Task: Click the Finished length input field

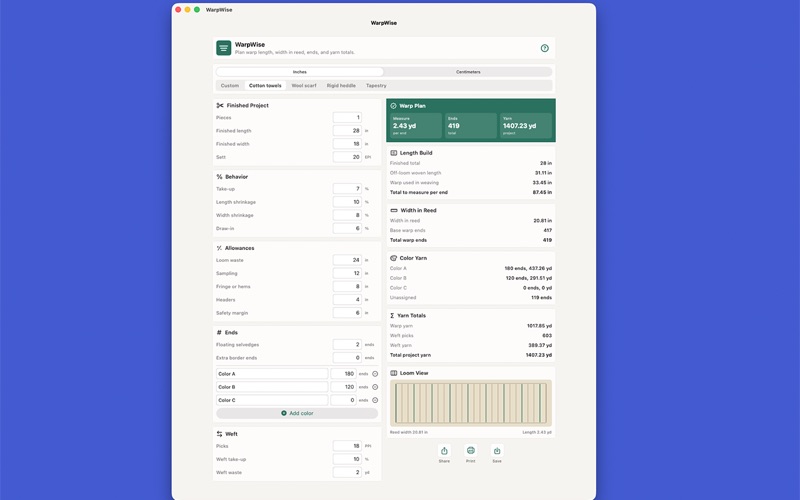Action: coord(347,131)
